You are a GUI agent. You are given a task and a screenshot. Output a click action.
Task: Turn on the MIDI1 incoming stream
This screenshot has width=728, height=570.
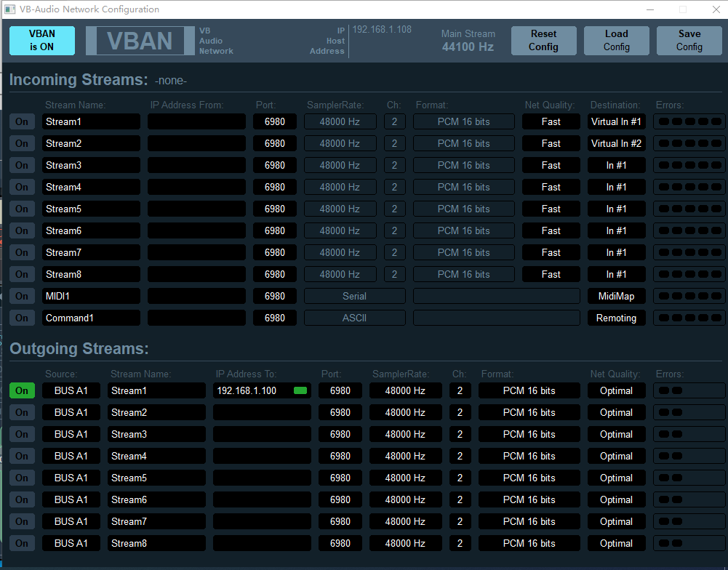[x=22, y=296]
